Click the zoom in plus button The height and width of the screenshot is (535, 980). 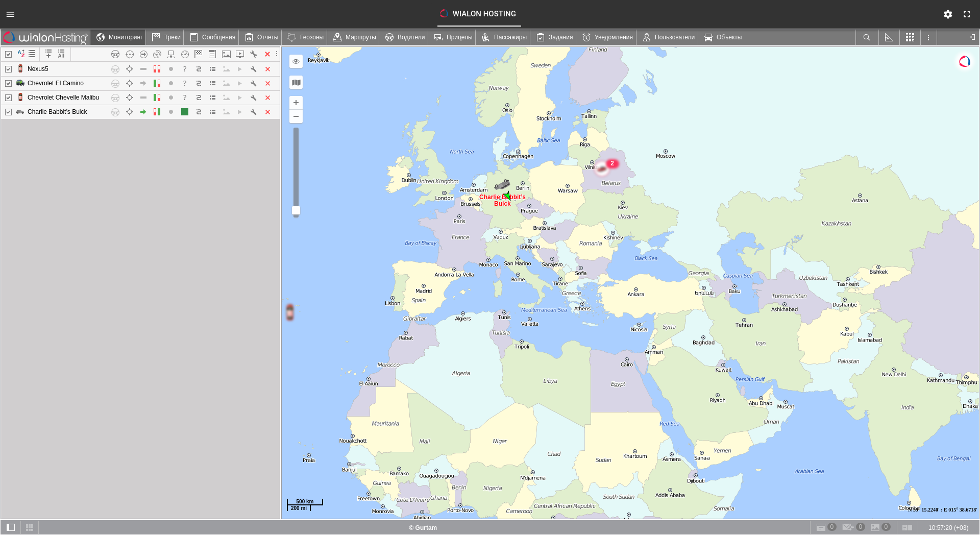(296, 103)
